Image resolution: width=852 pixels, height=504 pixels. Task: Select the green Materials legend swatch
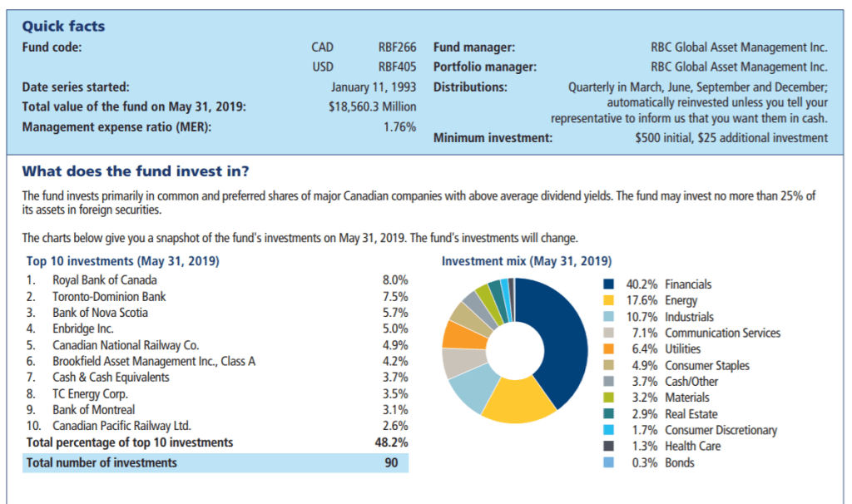[x=610, y=398]
